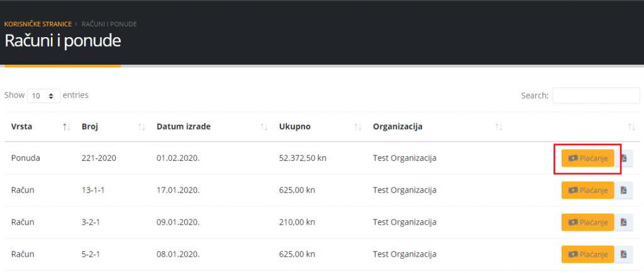Sort by Organizacija column header
Image resolution: width=644 pixels, height=273 pixels.
tap(397, 126)
